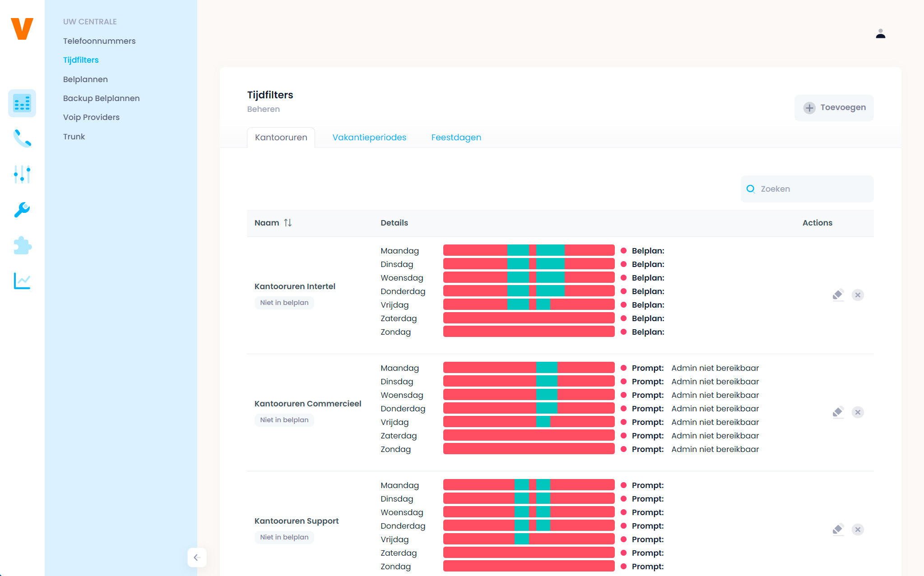
Task: Delete the Kantooruren Commercieel time filter
Action: pos(858,412)
